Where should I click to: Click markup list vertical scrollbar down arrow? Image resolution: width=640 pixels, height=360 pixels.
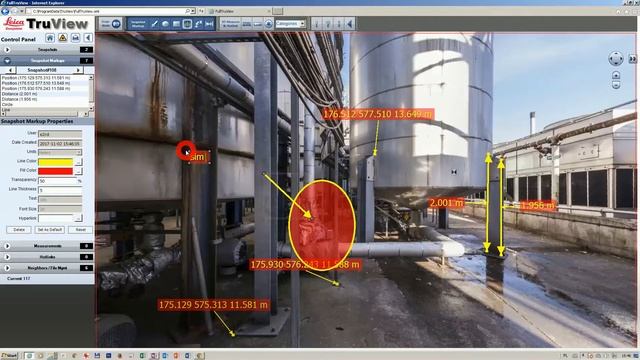(x=91, y=108)
